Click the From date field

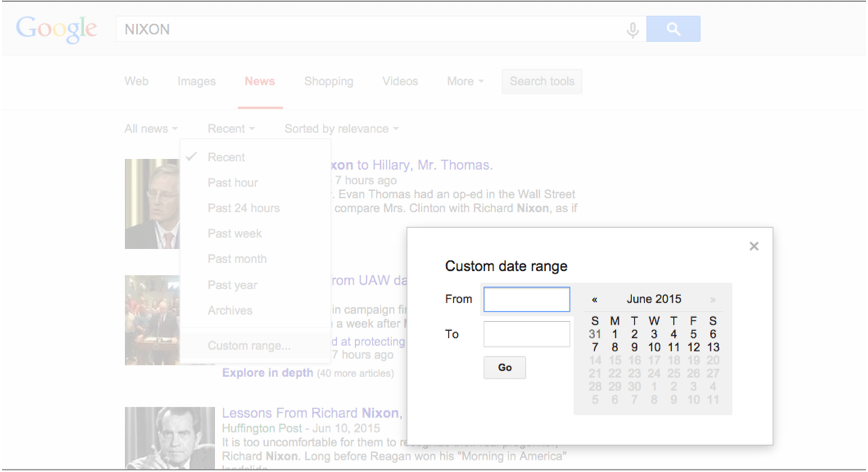526,299
